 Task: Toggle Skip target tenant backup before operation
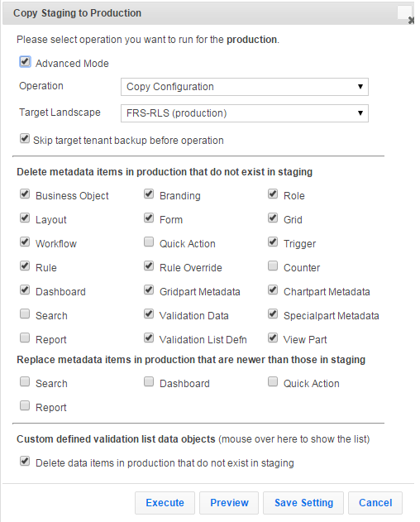(x=25, y=138)
